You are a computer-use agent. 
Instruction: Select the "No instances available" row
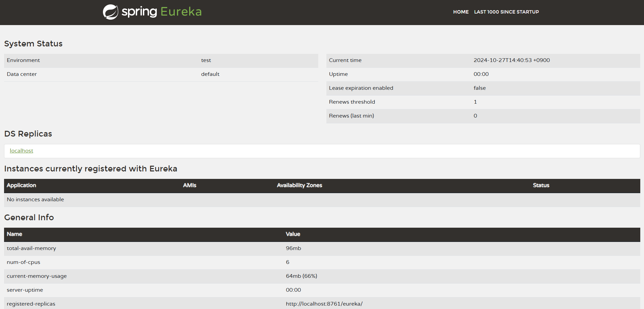[322, 200]
